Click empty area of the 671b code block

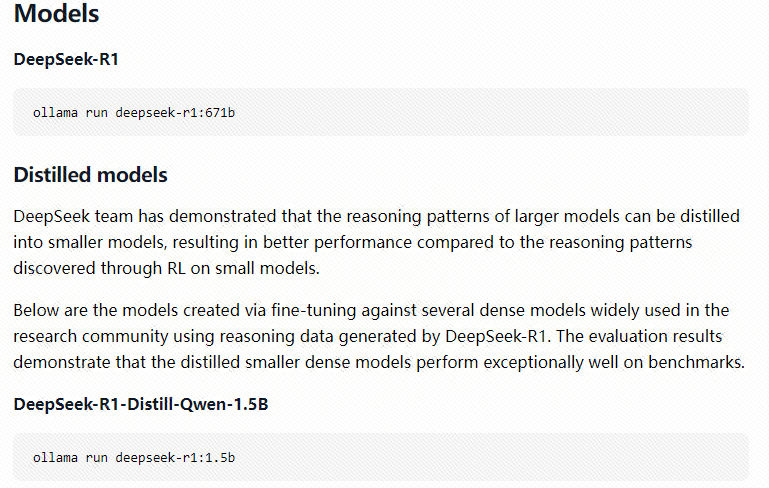pyautogui.click(x=490, y=112)
